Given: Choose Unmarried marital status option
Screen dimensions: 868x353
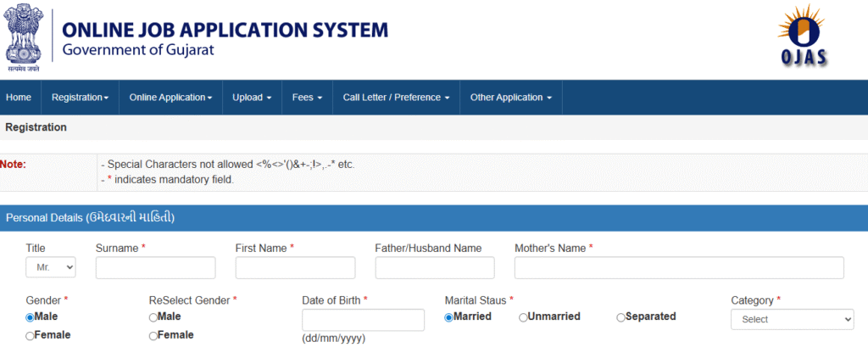Looking at the screenshot, I should tap(523, 317).
